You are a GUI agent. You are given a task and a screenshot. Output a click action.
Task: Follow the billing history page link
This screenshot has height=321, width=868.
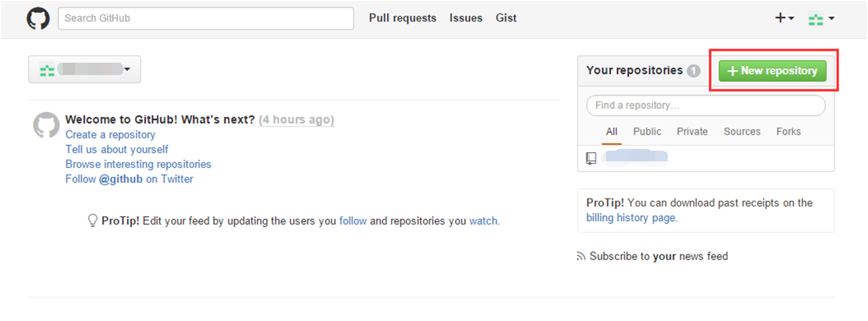tap(631, 218)
